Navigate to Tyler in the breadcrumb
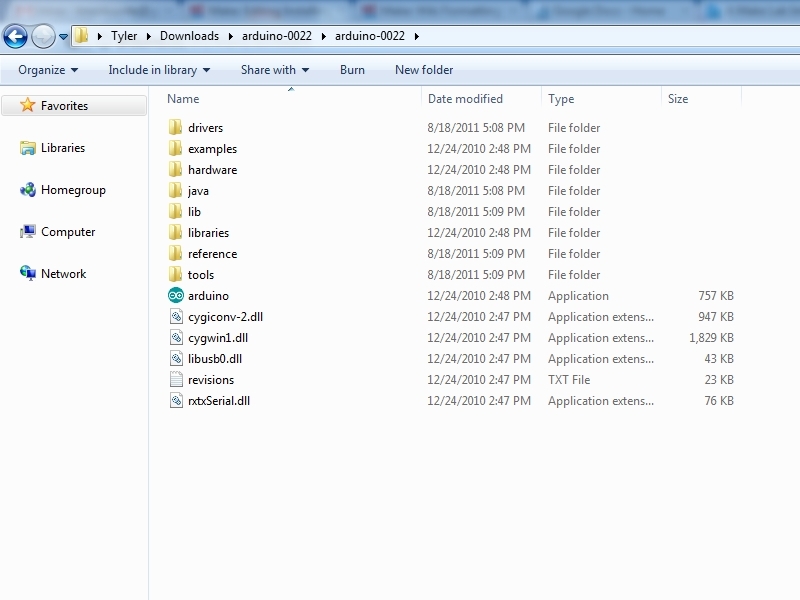This screenshot has height=600, width=800. pos(124,36)
